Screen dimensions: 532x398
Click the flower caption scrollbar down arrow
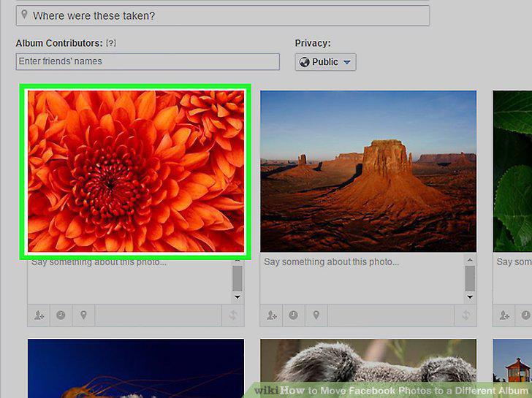coord(237,297)
